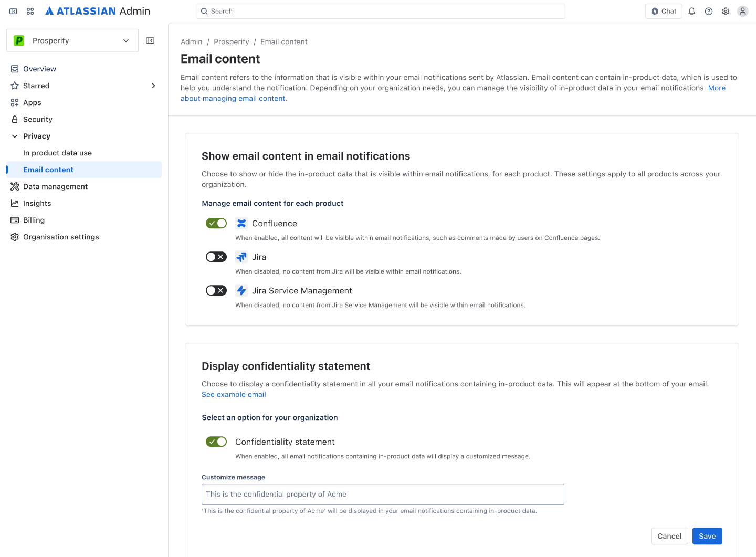Screen dimensions: 756x557
Task: Click the Starred item in sidebar
Action: (84, 86)
